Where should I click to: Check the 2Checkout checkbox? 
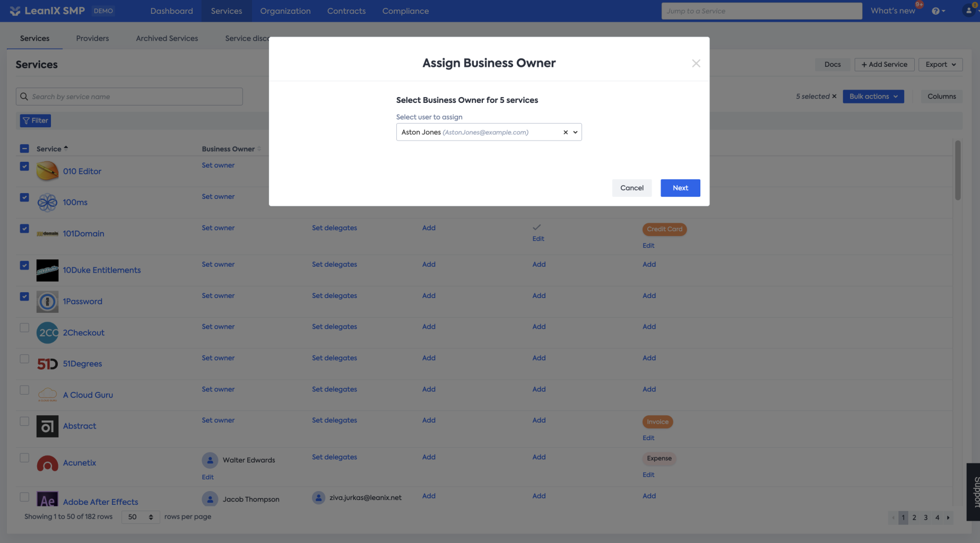24,328
